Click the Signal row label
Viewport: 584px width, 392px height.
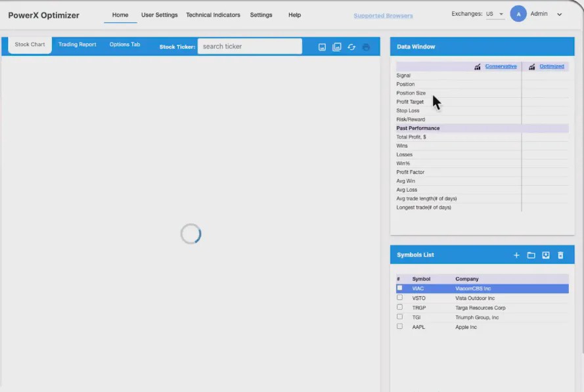(403, 76)
